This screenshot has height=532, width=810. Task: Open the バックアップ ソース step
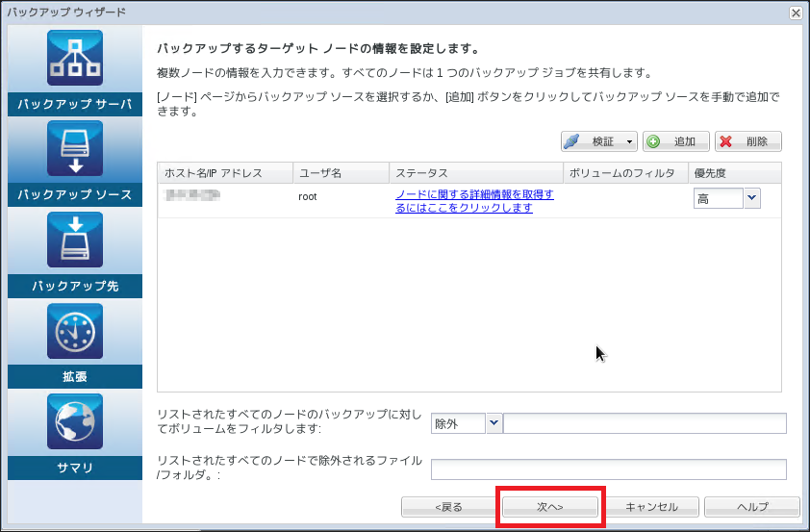point(75,194)
